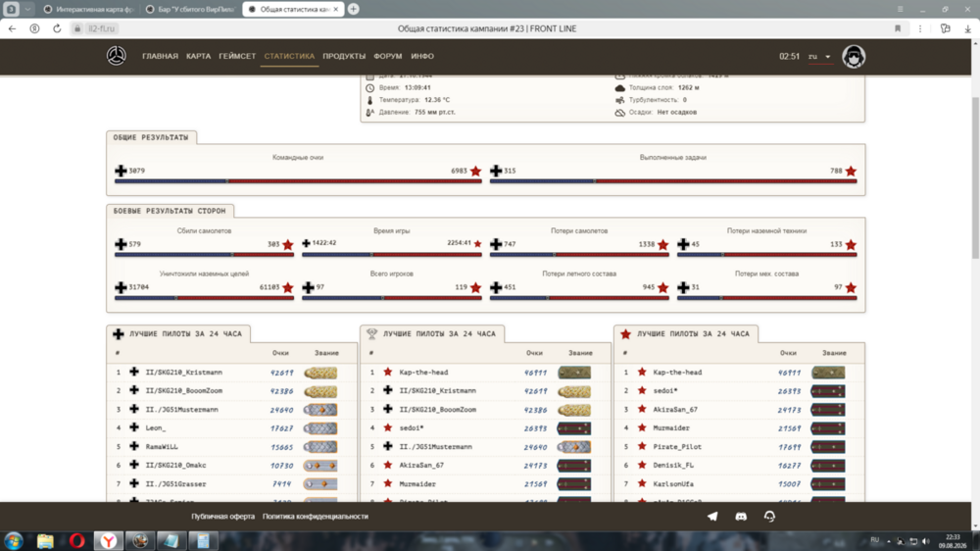The height and width of the screenshot is (551, 980).
Task: Open pilot II/SKG210_BooomZoom in the German list
Action: pyautogui.click(x=184, y=391)
